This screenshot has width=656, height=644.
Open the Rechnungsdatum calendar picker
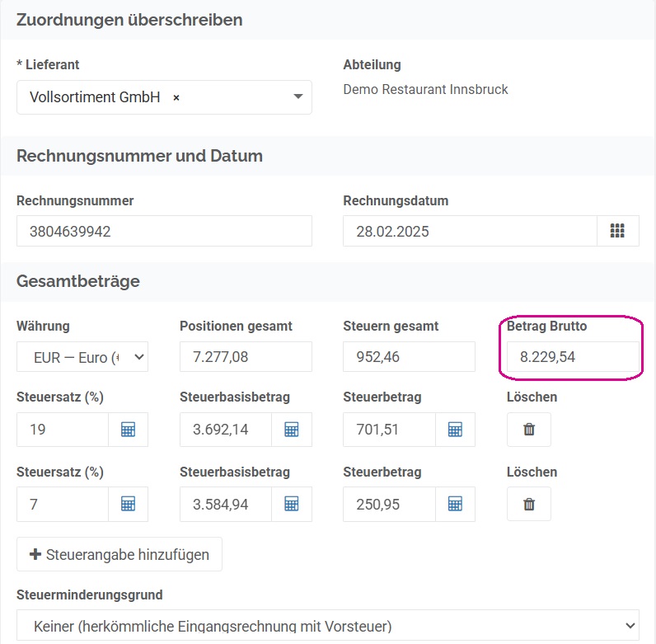coord(617,231)
